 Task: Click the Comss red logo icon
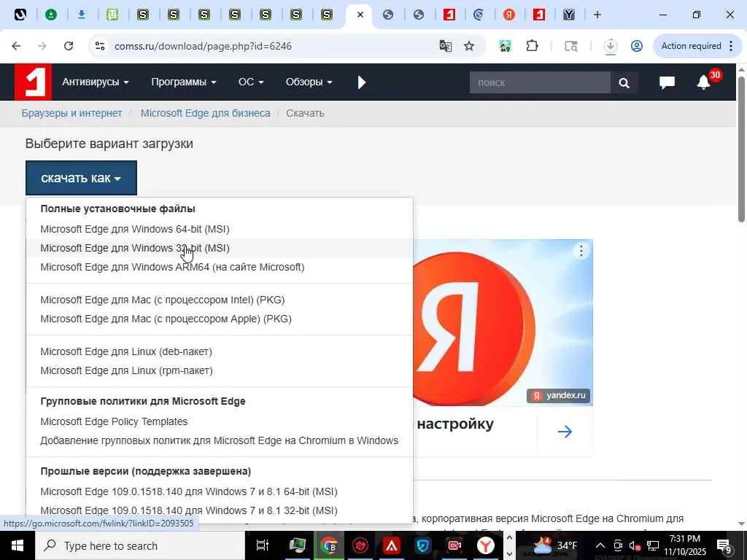point(32,82)
